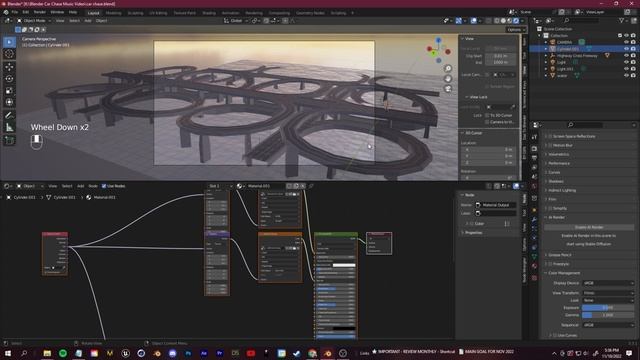Click the Slot 1 material slot selector

coord(220,186)
